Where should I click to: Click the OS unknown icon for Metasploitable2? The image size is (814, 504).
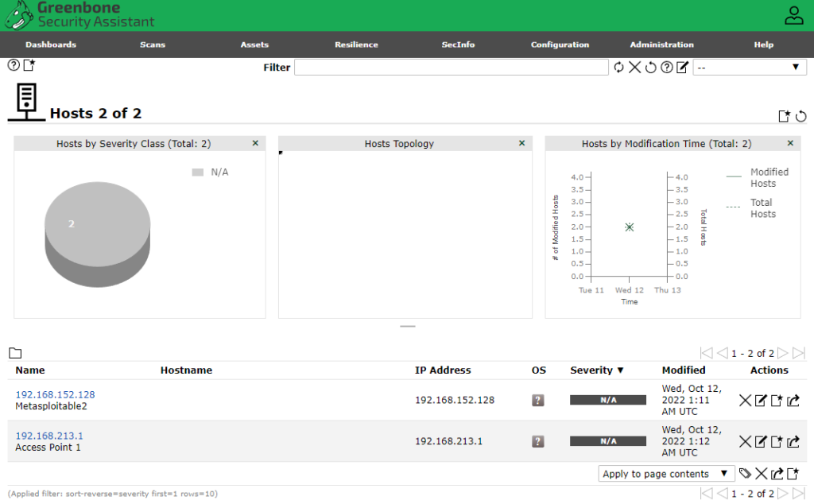click(538, 400)
